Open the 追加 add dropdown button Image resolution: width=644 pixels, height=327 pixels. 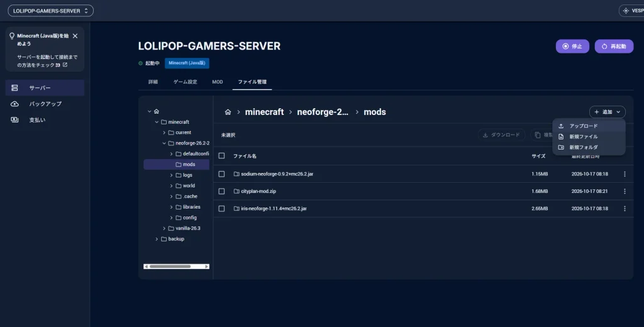(608, 112)
